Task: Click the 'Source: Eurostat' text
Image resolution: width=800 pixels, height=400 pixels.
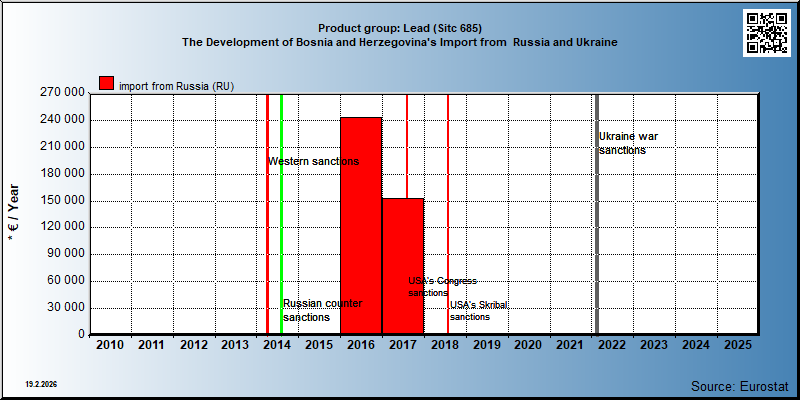Action: coord(740,385)
